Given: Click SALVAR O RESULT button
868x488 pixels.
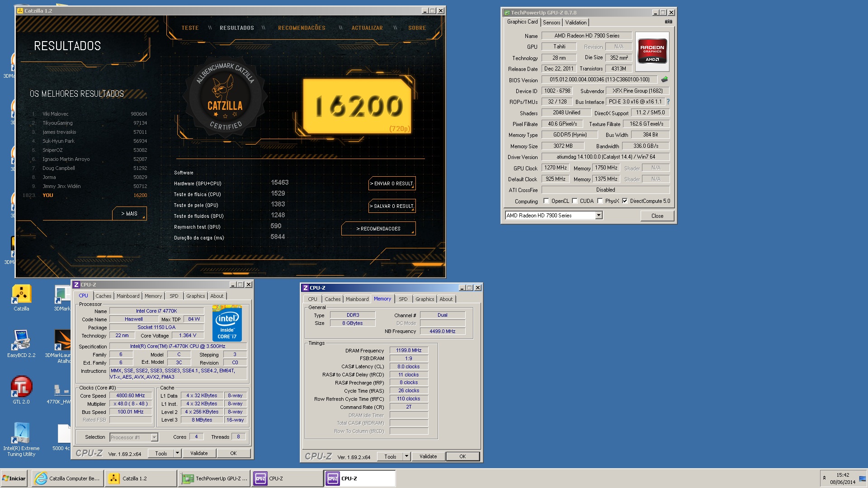Looking at the screenshot, I should (392, 206).
